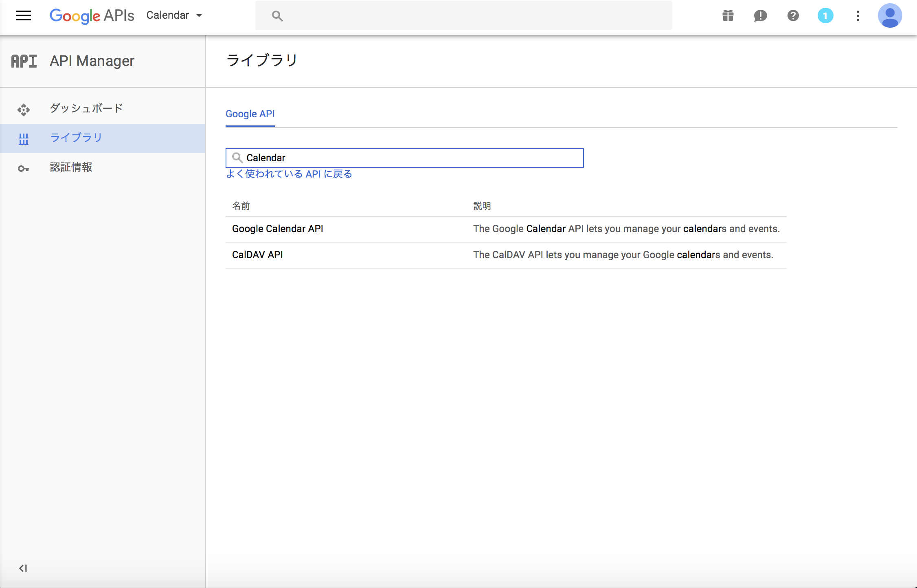Open the feedback exclamation icon
This screenshot has width=917, height=588.
pos(760,16)
